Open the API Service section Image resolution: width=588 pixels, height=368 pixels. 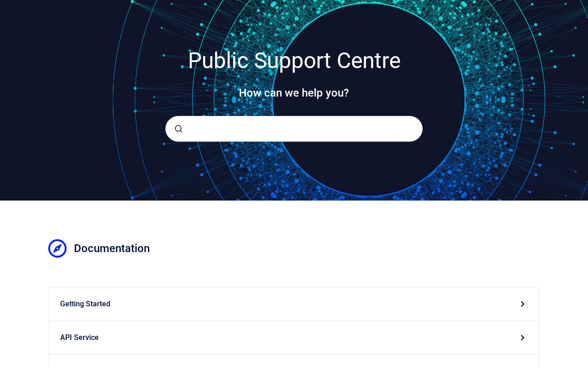(294, 338)
